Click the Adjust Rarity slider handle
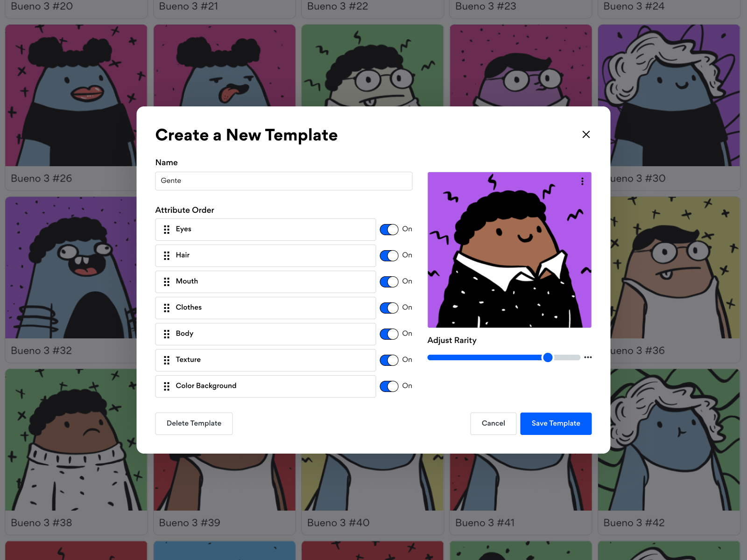This screenshot has width=747, height=560. point(548,357)
